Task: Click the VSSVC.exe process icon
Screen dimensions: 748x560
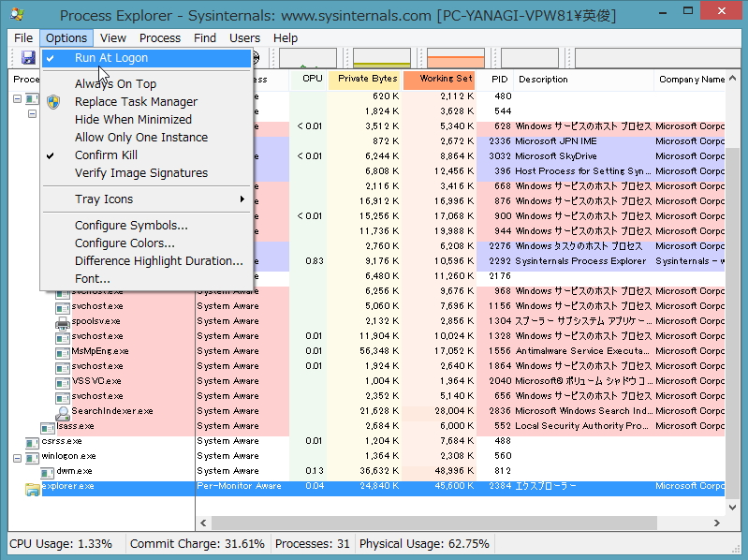Action: [x=63, y=384]
